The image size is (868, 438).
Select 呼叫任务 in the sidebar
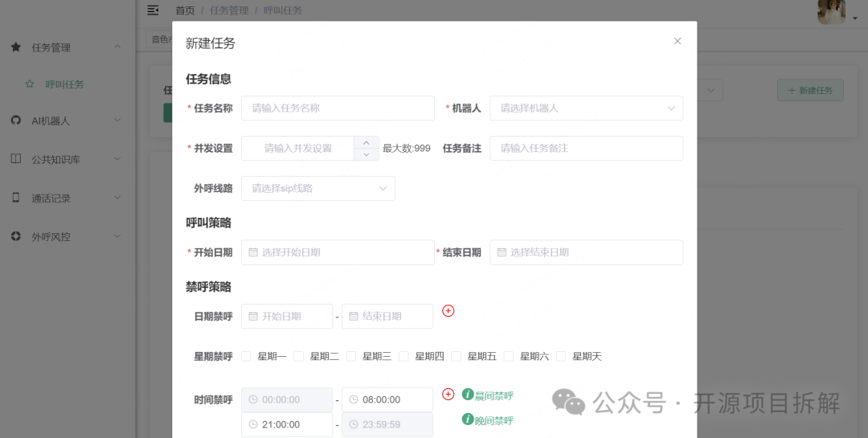65,84
